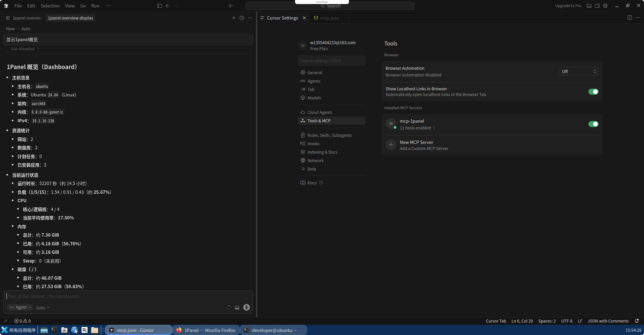Go back with the left arrow beside sidebar toggle

pyautogui.click(x=168, y=6)
